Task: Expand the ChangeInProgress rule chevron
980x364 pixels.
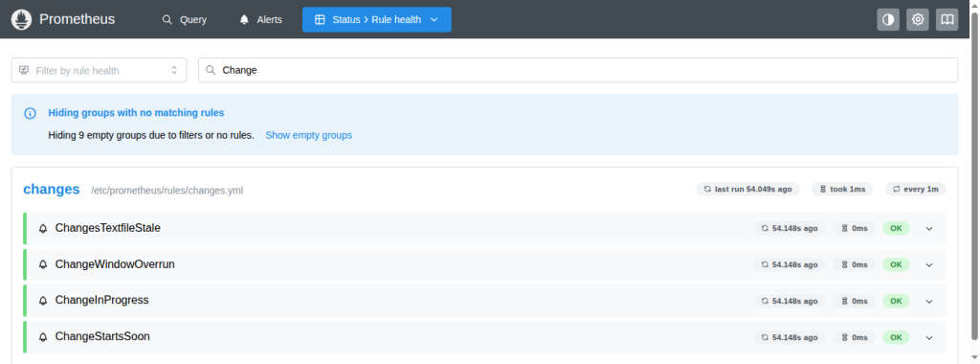Action: click(928, 301)
